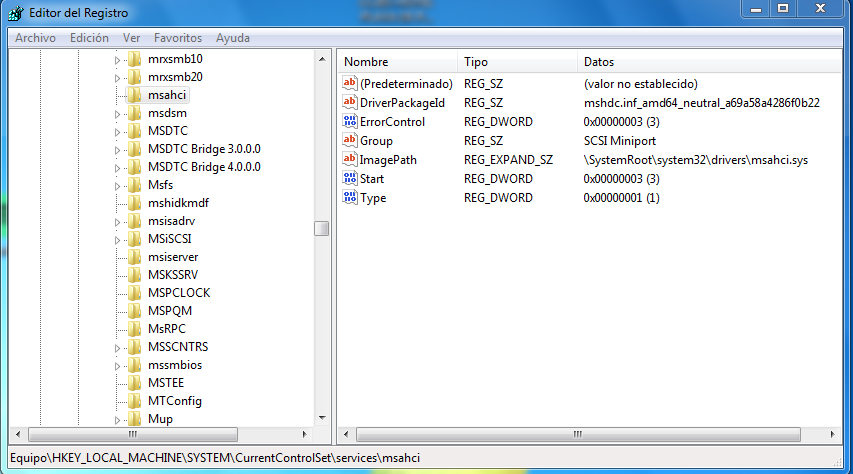Click the MTConfig folder icon
The height and width of the screenshot is (474, 853).
[135, 401]
